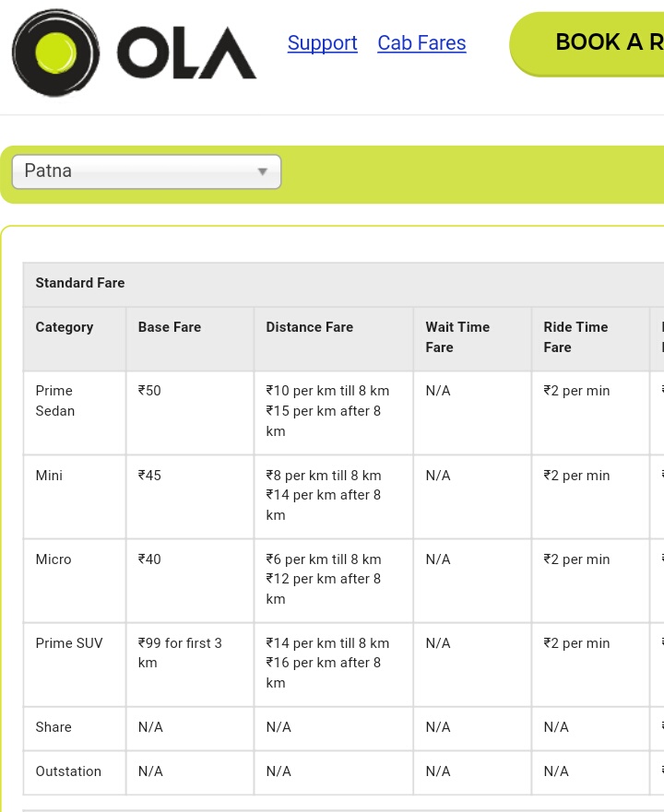Image resolution: width=664 pixels, height=812 pixels.
Task: Click the Share category cell
Action: pyautogui.click(x=53, y=727)
